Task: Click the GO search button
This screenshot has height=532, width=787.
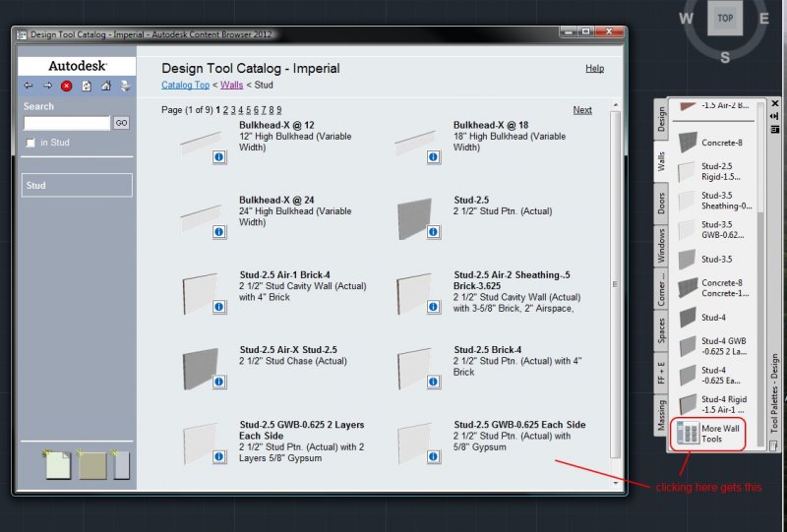Action: (121, 123)
